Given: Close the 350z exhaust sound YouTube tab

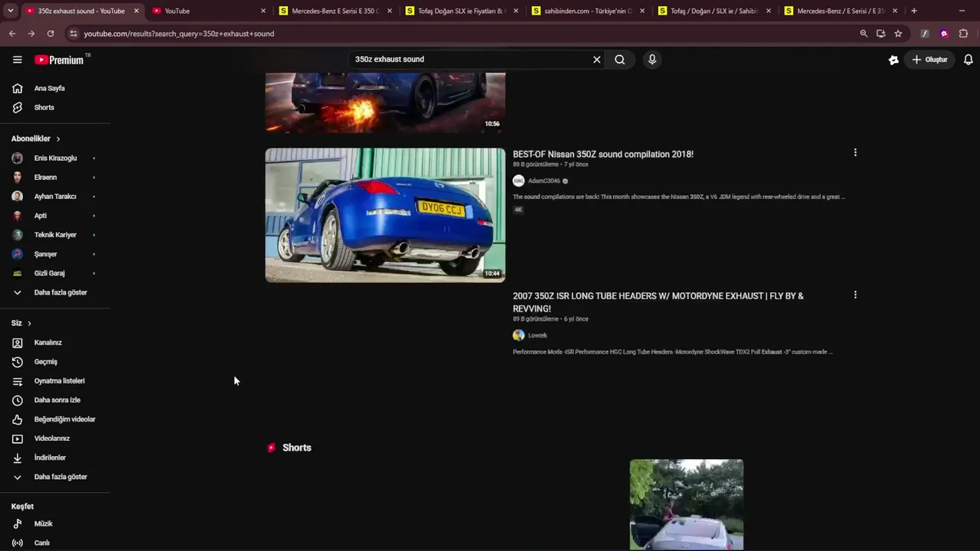Looking at the screenshot, I should pos(136,11).
